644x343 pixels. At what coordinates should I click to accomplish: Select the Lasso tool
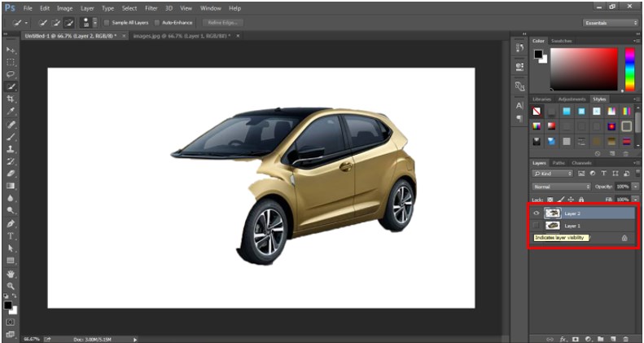11,73
